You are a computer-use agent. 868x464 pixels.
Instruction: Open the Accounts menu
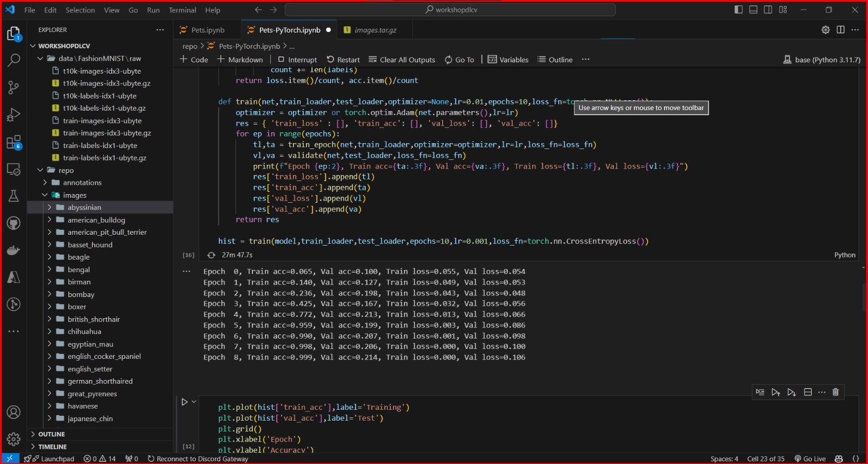point(14,412)
